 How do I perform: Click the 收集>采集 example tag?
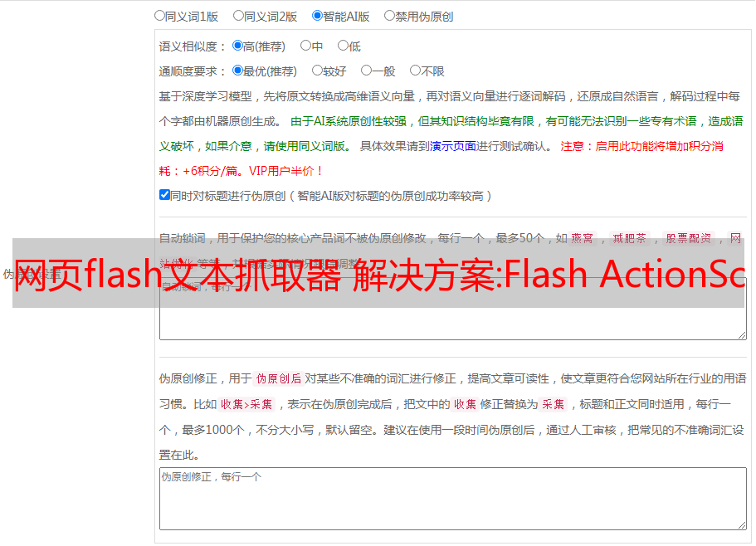[x=246, y=404]
